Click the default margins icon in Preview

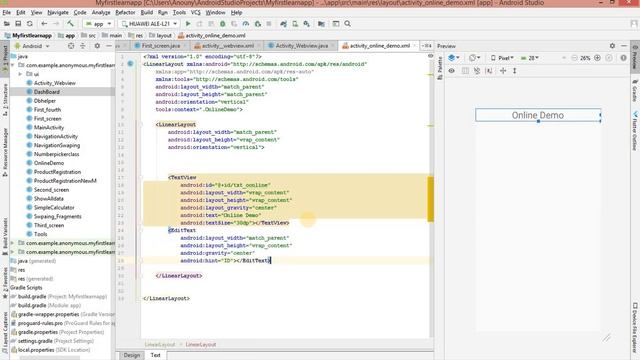click(489, 71)
